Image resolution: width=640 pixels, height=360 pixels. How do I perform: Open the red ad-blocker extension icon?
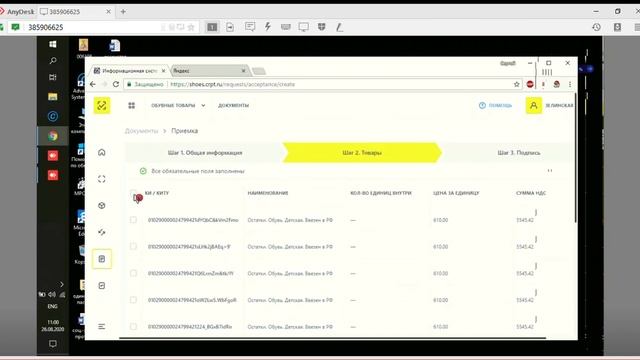coord(530,84)
